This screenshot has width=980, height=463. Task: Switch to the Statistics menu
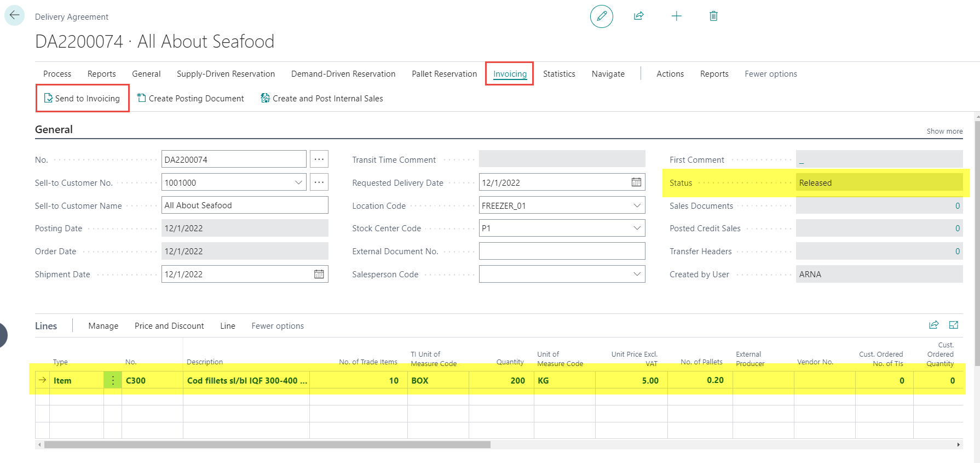tap(558, 74)
